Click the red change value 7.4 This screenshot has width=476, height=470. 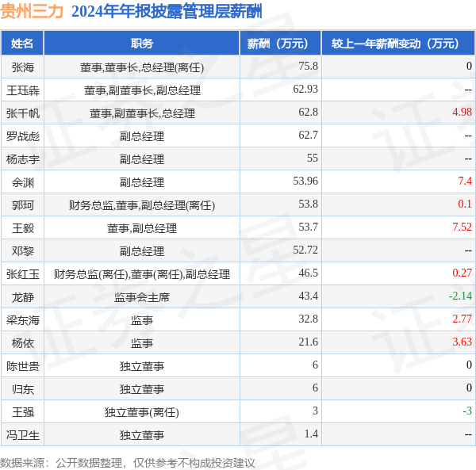click(465, 181)
